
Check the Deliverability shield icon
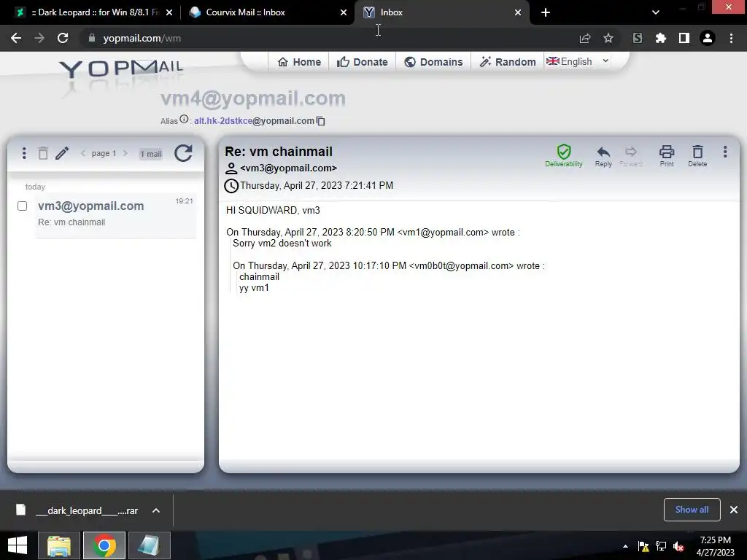(564, 156)
